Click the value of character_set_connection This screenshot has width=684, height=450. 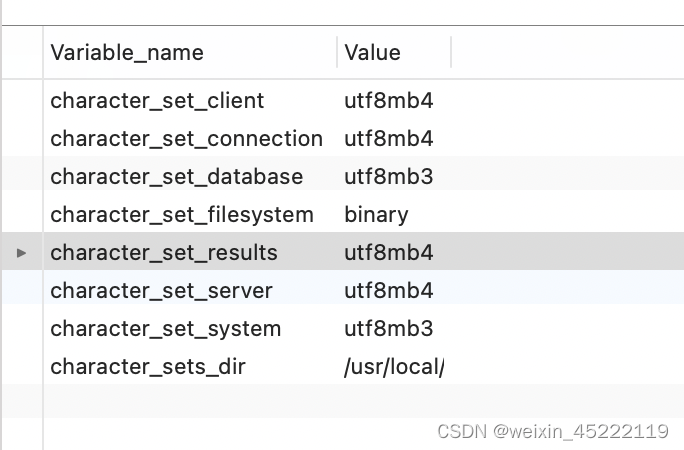(389, 139)
